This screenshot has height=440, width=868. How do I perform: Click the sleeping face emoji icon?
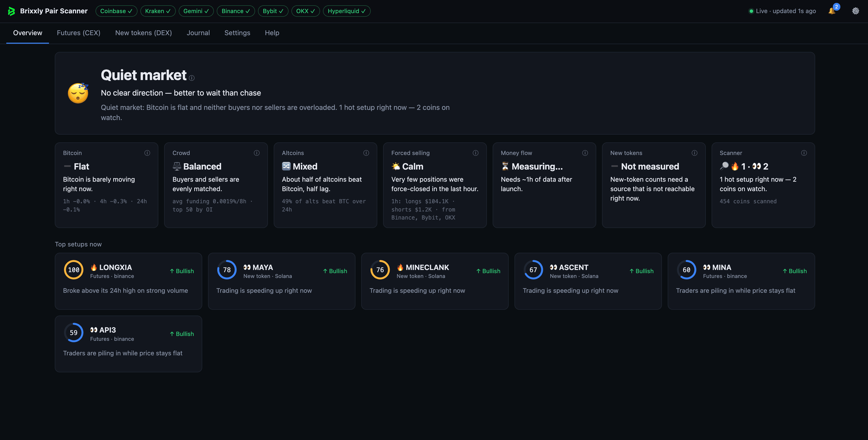[x=78, y=93]
